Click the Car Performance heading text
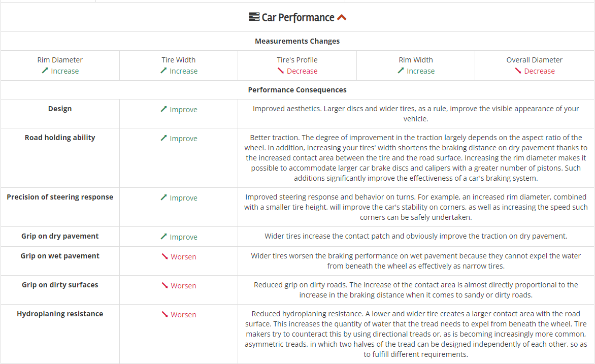The height and width of the screenshot is (364, 595). click(x=298, y=17)
